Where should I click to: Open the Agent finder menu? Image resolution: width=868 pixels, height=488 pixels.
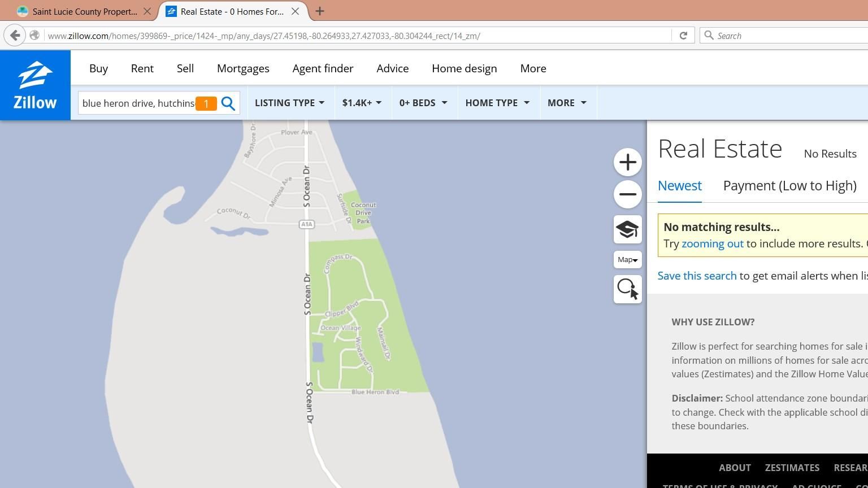click(323, 68)
